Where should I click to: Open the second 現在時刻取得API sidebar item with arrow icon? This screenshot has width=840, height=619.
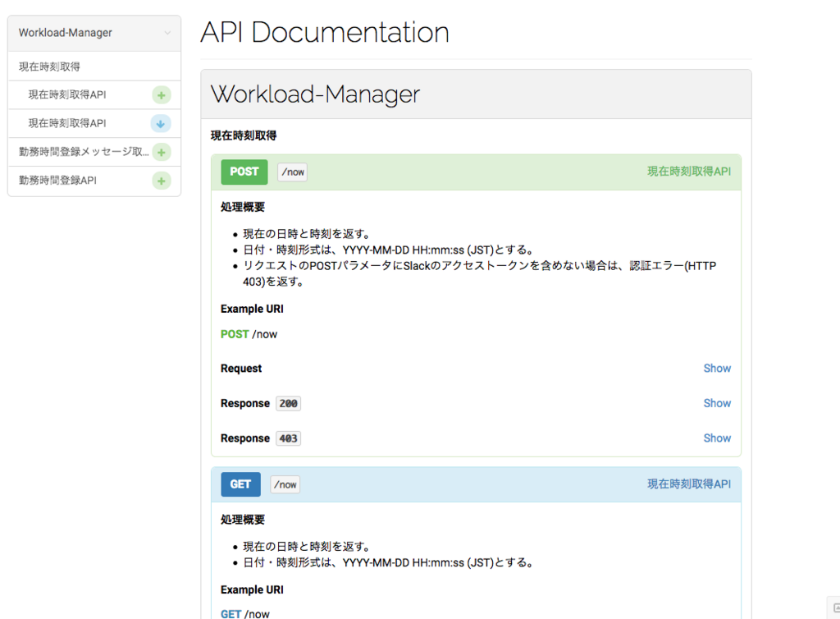(x=94, y=123)
